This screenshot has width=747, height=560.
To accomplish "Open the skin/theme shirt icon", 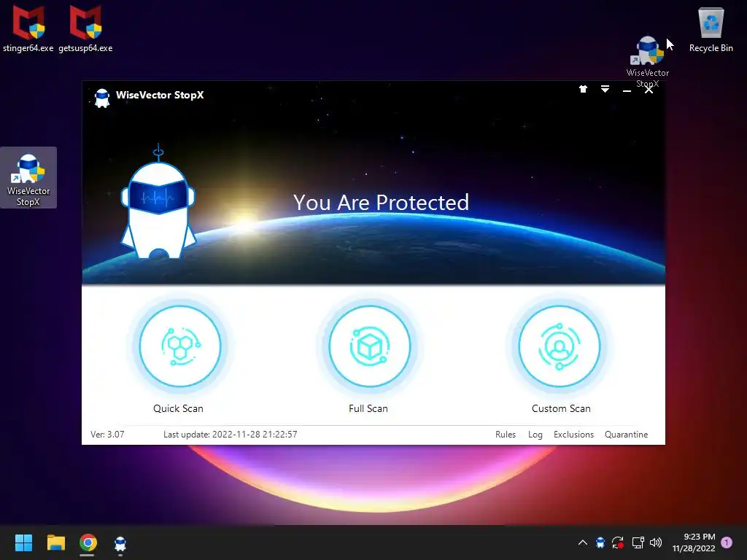I will tap(583, 89).
